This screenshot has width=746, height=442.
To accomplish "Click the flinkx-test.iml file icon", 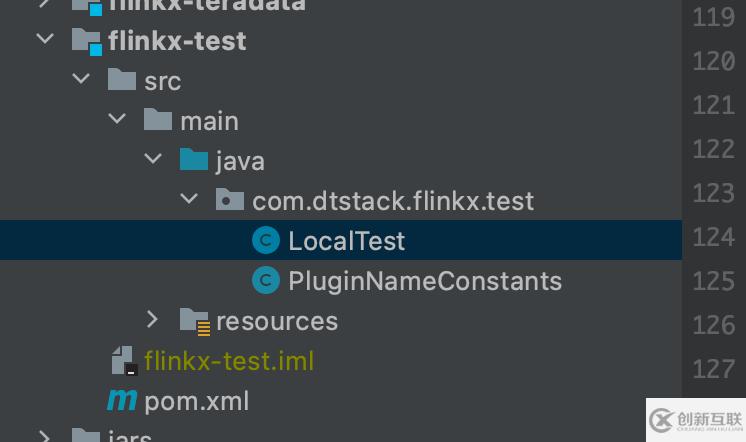I will coord(122,360).
